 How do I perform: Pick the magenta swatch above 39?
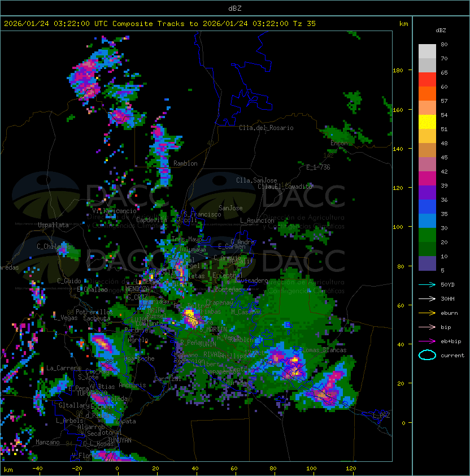427,178
